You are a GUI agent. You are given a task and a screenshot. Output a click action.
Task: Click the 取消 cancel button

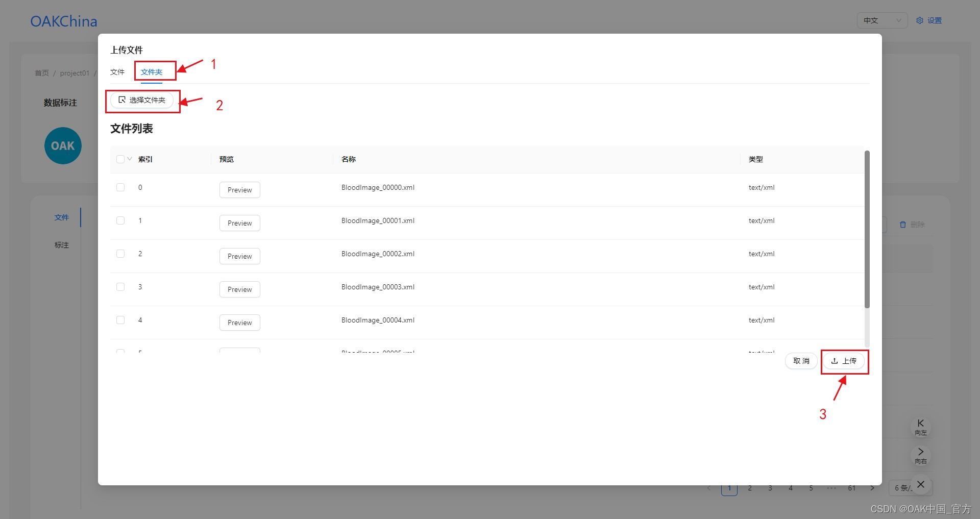coord(801,361)
